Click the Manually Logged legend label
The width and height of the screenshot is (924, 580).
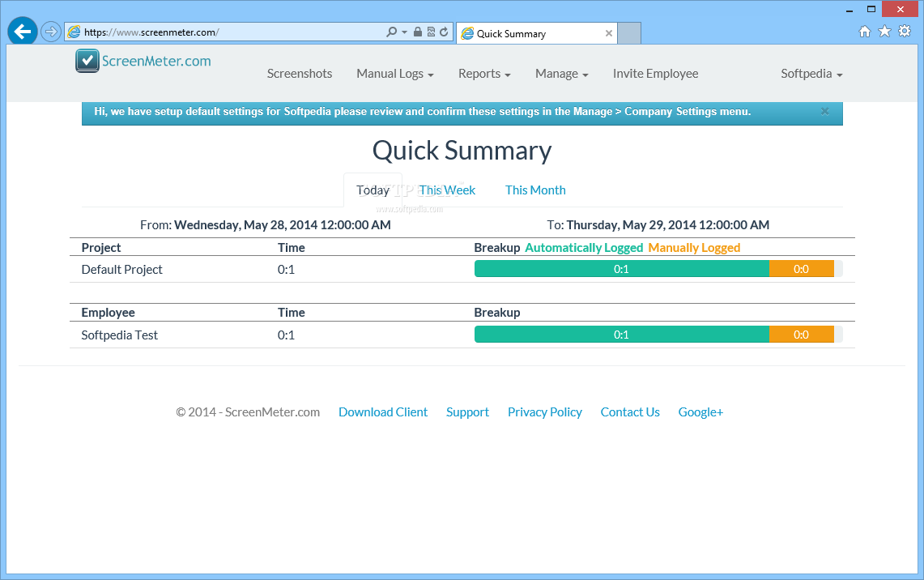[694, 248]
